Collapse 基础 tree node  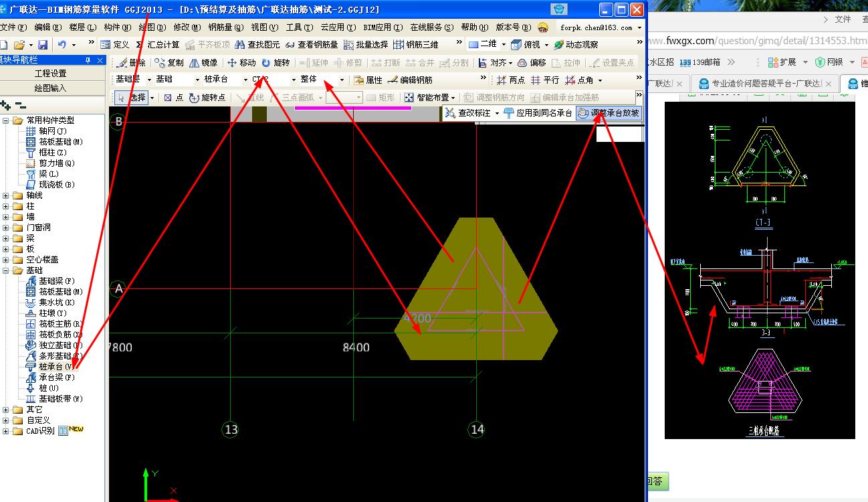point(6,270)
